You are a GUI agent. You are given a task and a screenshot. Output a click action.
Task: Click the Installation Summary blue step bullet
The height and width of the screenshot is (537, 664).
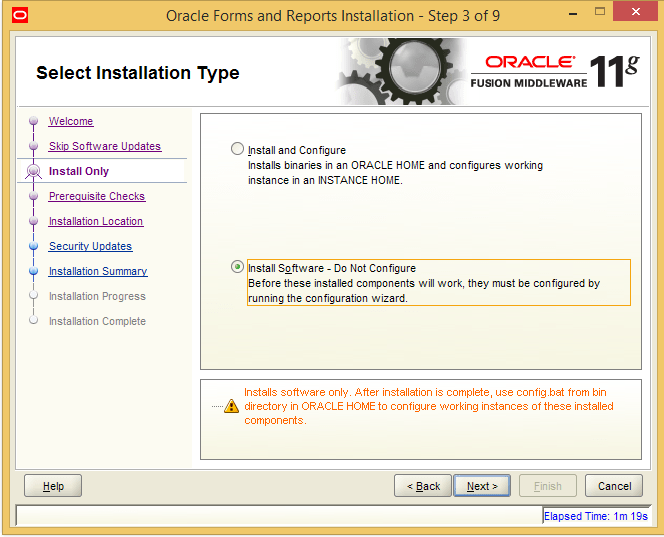click(x=33, y=271)
